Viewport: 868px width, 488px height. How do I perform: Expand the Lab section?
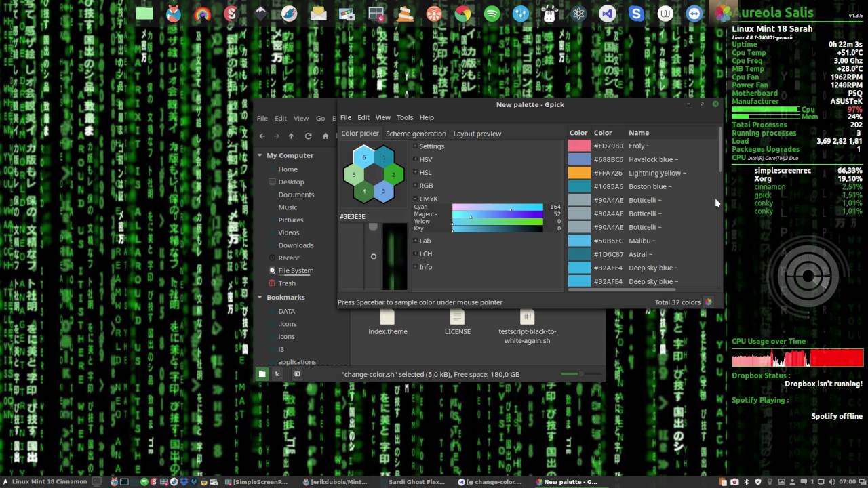pyautogui.click(x=415, y=241)
